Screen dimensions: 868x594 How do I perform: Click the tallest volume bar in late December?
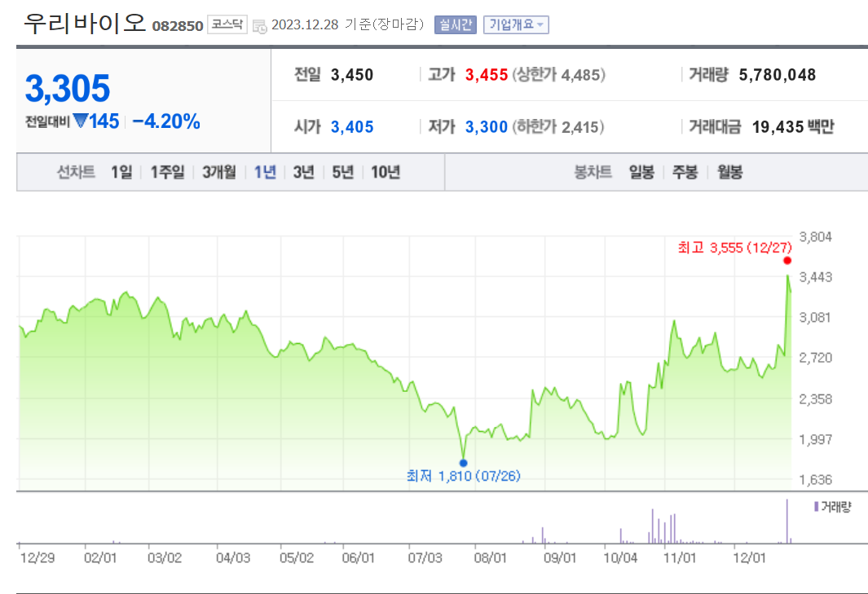pyautogui.click(x=786, y=521)
